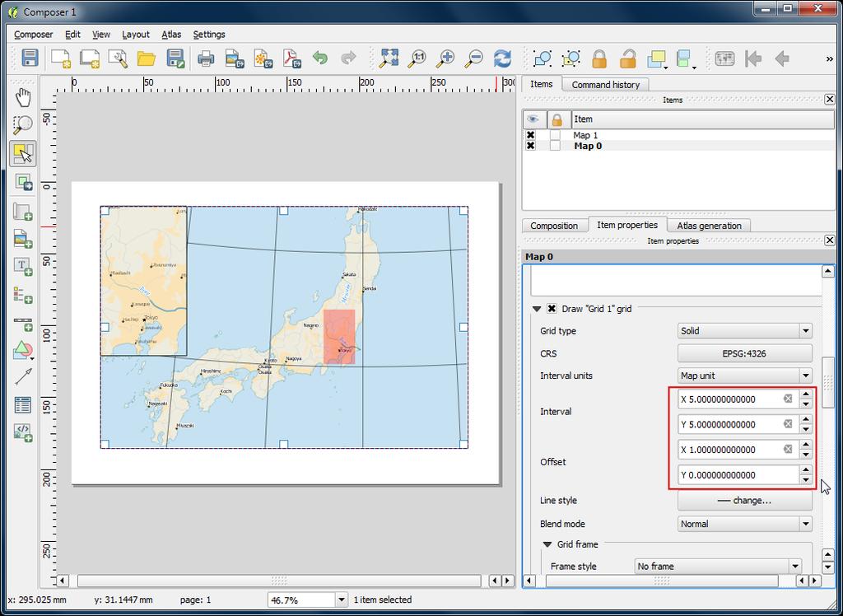Zoom in with the magnifier plus icon
Screen dimensions: 843x616
pyautogui.click(x=445, y=58)
